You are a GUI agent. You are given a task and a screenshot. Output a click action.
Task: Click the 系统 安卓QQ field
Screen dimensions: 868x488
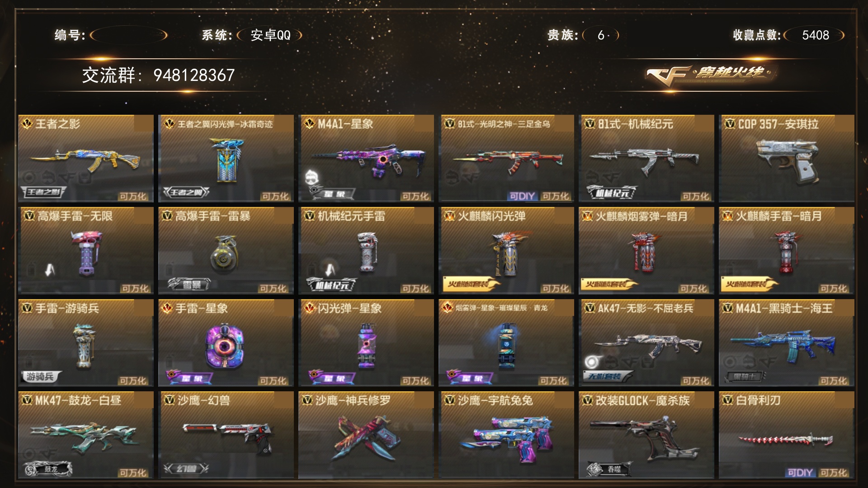(270, 35)
